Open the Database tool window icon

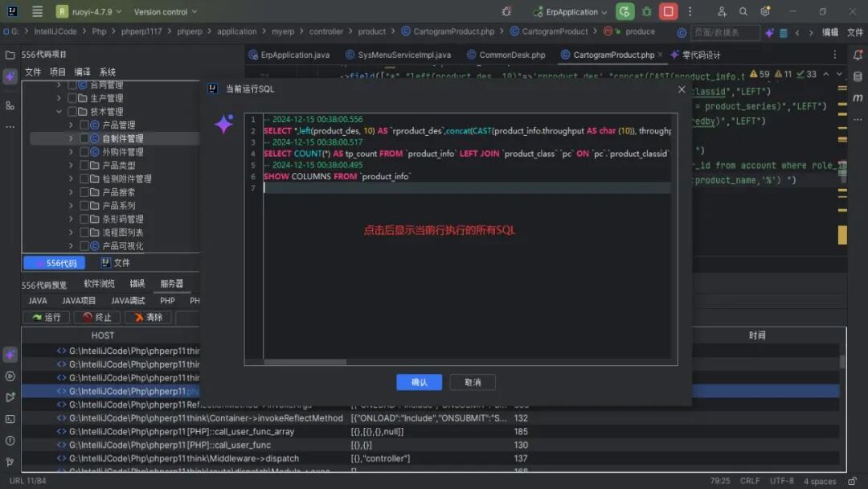click(858, 76)
